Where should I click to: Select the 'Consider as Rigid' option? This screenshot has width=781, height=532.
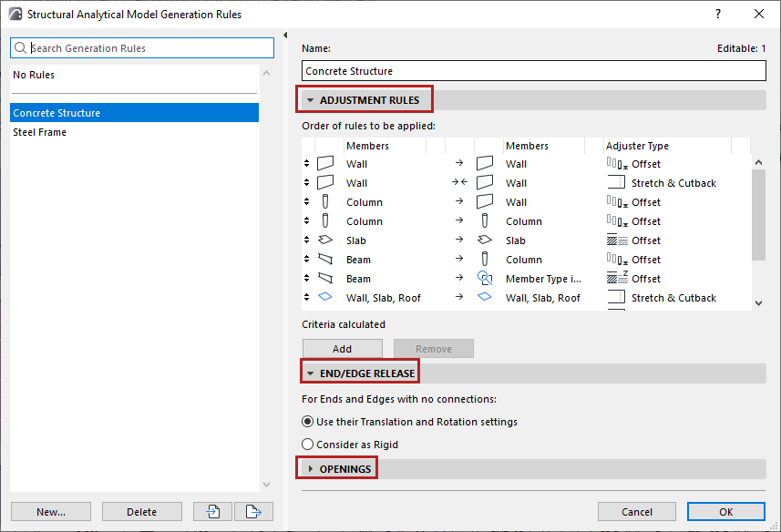(x=308, y=445)
